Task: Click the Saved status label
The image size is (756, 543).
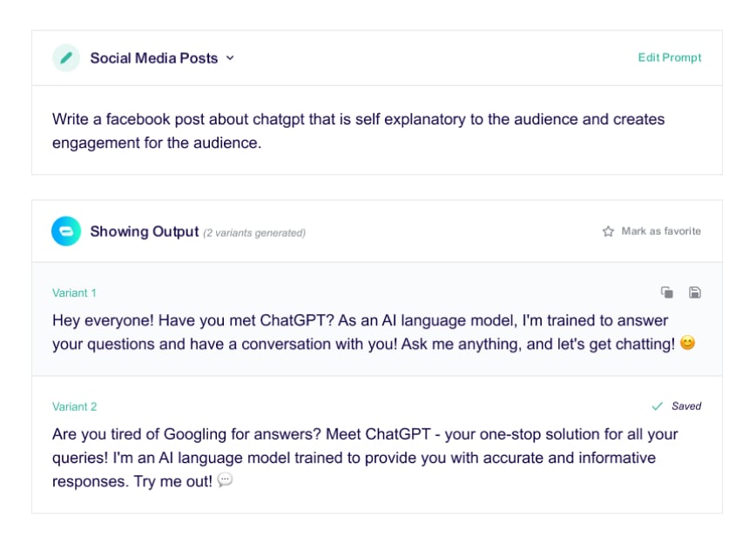Action: pyautogui.click(x=686, y=406)
